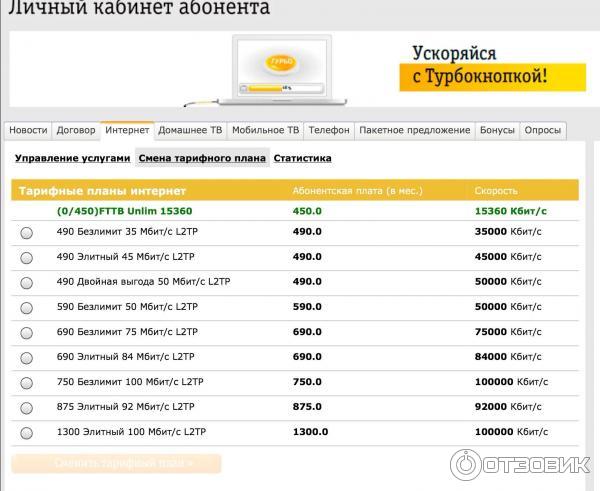The image size is (600, 491).
Task: Select the 490 Безлимит 35 Мбит/с plan
Action: pos(27,233)
